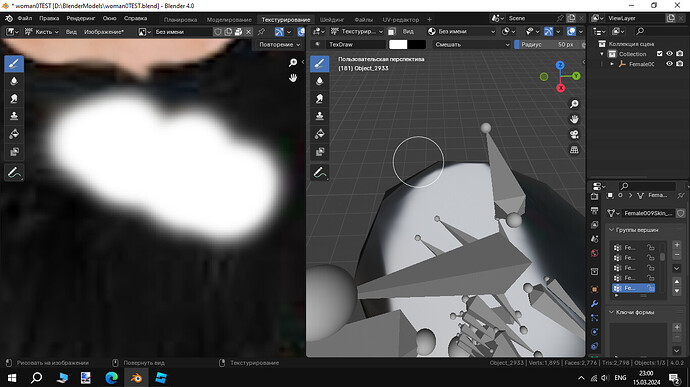Toggle Female0C render camera icon

pyautogui.click(x=680, y=64)
